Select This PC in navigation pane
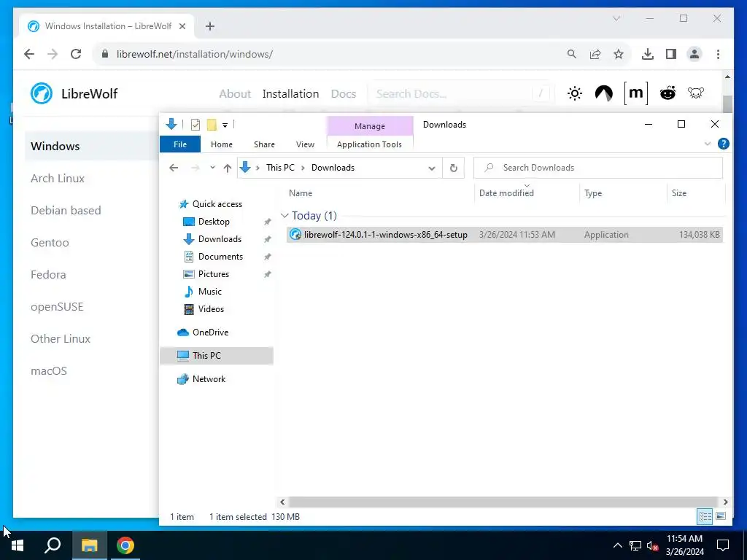The image size is (747, 560). click(217, 356)
